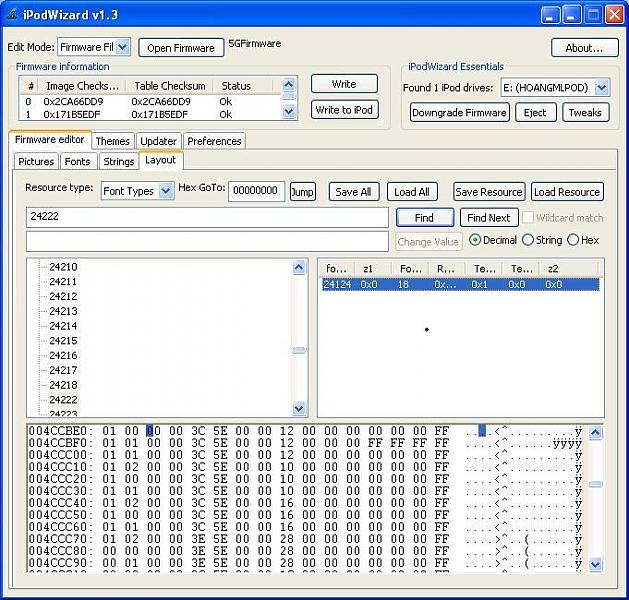Select tree item 24215

(63, 341)
